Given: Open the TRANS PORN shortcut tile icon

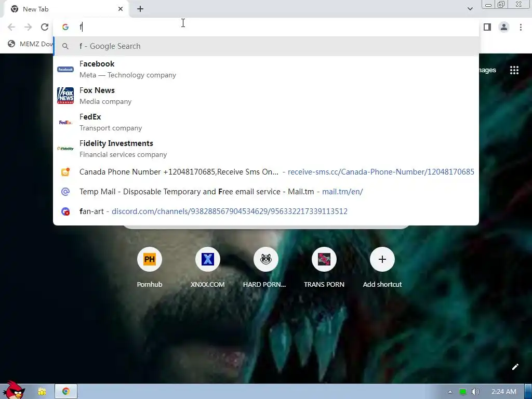Looking at the screenshot, I should 324,259.
